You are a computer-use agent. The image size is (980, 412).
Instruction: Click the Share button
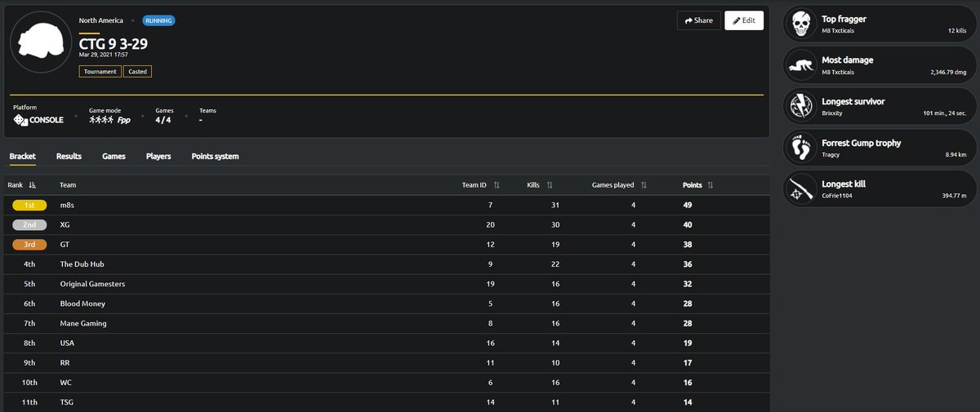click(698, 20)
